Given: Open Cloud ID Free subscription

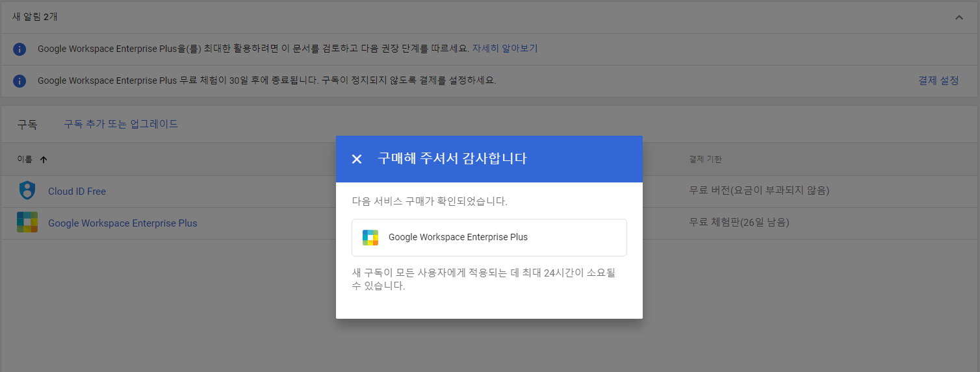Looking at the screenshot, I should click(77, 192).
